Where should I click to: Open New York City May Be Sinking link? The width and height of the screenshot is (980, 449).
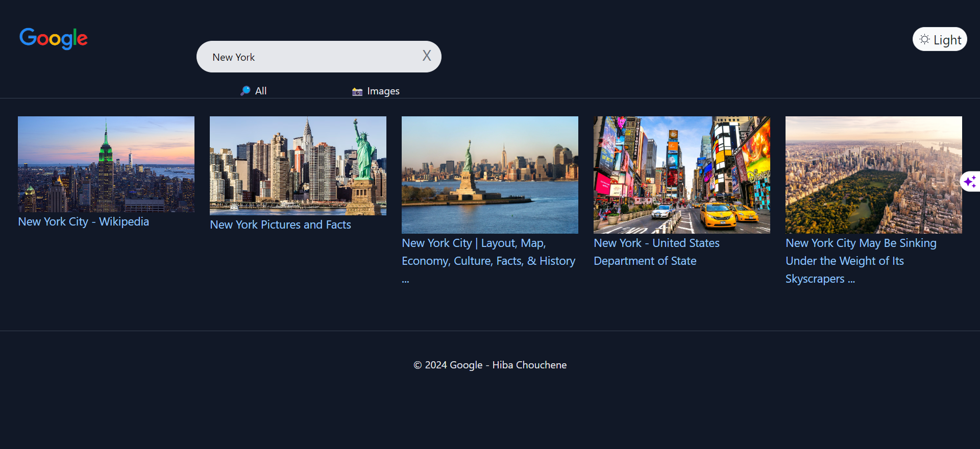[x=861, y=261]
